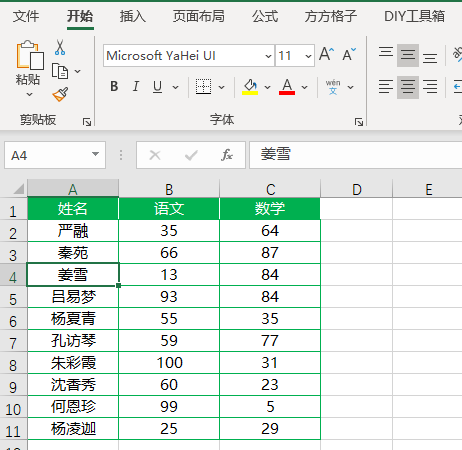Apply cell borders icon
462x450 pixels.
[x=203, y=87]
